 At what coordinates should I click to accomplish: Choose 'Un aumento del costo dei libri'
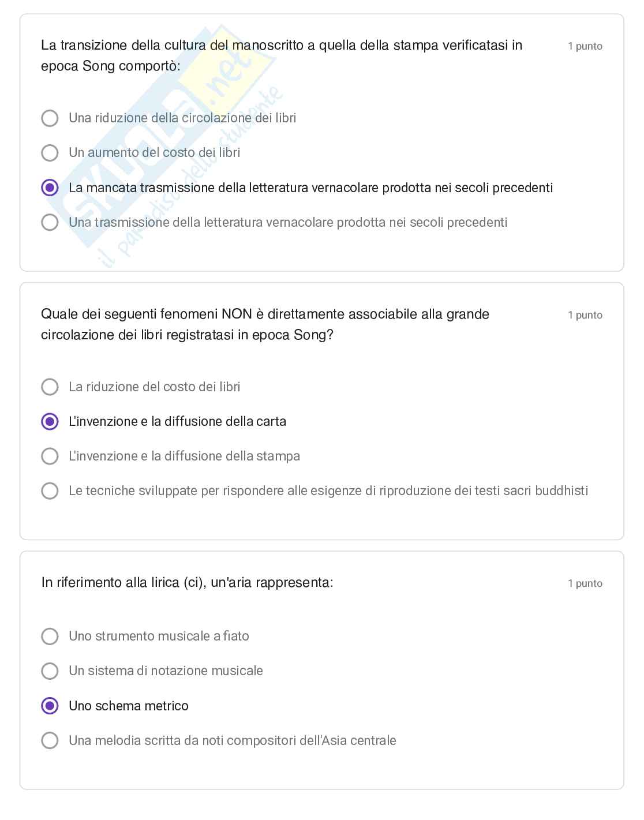[x=50, y=153]
